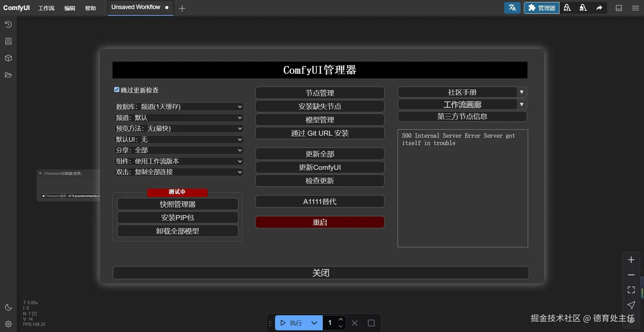Click 更新ComfyUI button
The image size is (644, 332).
(x=320, y=167)
